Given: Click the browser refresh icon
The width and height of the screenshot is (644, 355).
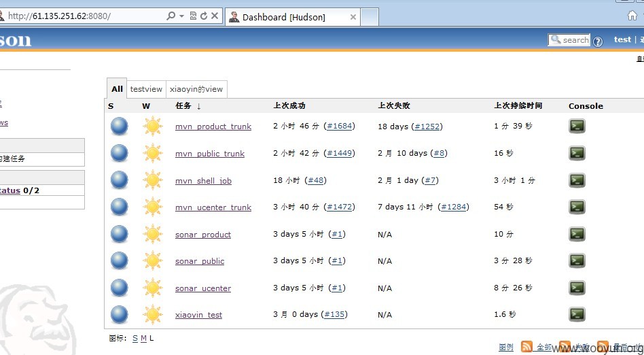Looking at the screenshot, I should (x=204, y=16).
